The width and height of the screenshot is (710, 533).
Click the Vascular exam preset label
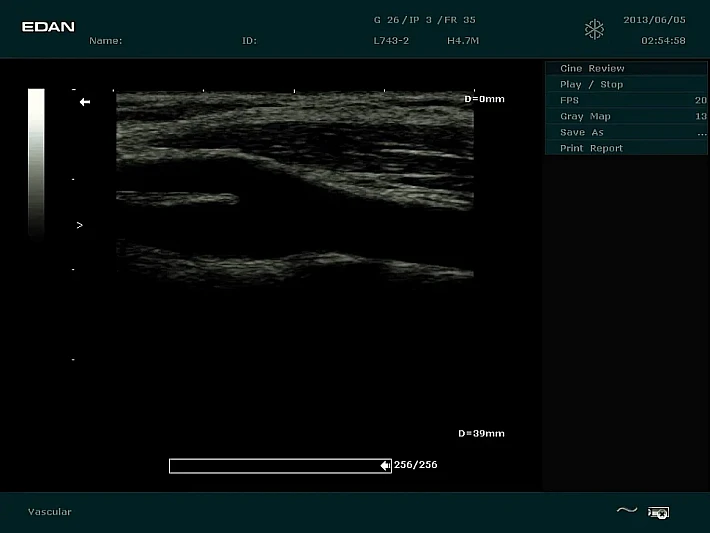tap(50, 512)
